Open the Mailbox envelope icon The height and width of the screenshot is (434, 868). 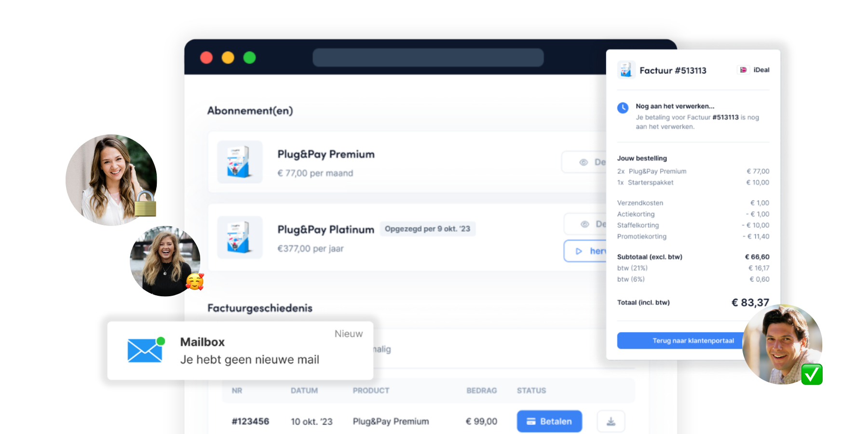pyautogui.click(x=145, y=350)
